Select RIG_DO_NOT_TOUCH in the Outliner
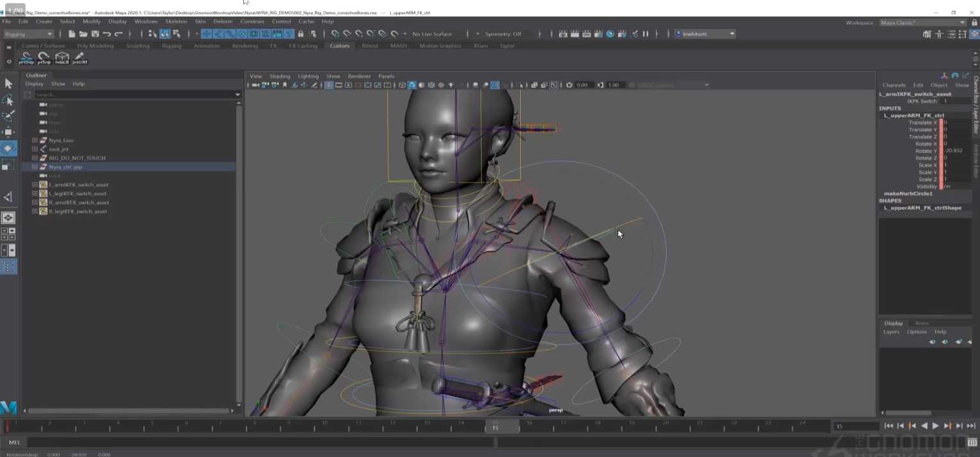The image size is (980, 457). point(77,157)
